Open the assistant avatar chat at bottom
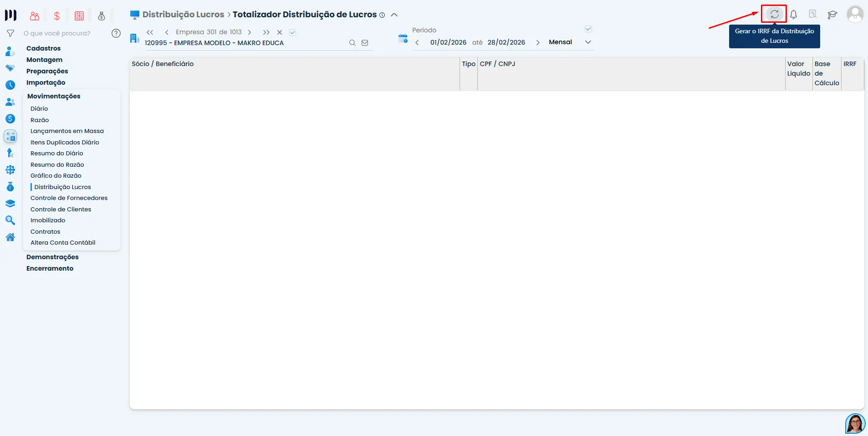This screenshot has height=436, width=868. tap(855, 424)
